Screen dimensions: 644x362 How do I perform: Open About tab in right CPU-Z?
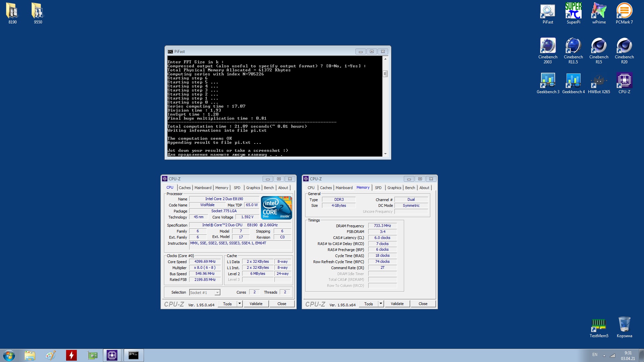pyautogui.click(x=424, y=188)
